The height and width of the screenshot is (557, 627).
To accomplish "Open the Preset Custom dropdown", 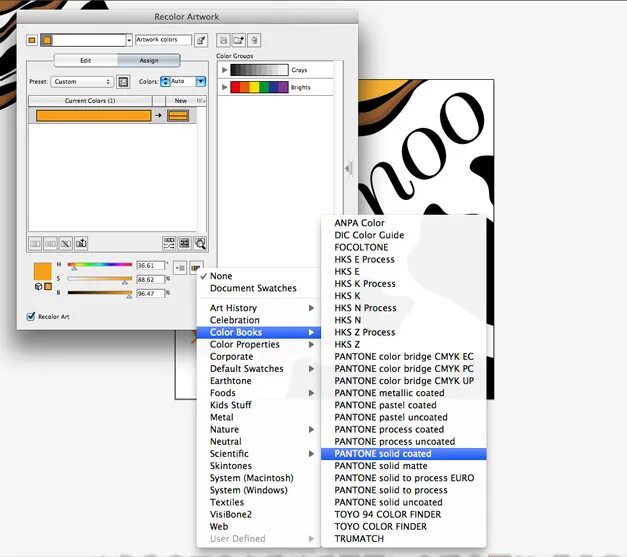I will [x=82, y=82].
